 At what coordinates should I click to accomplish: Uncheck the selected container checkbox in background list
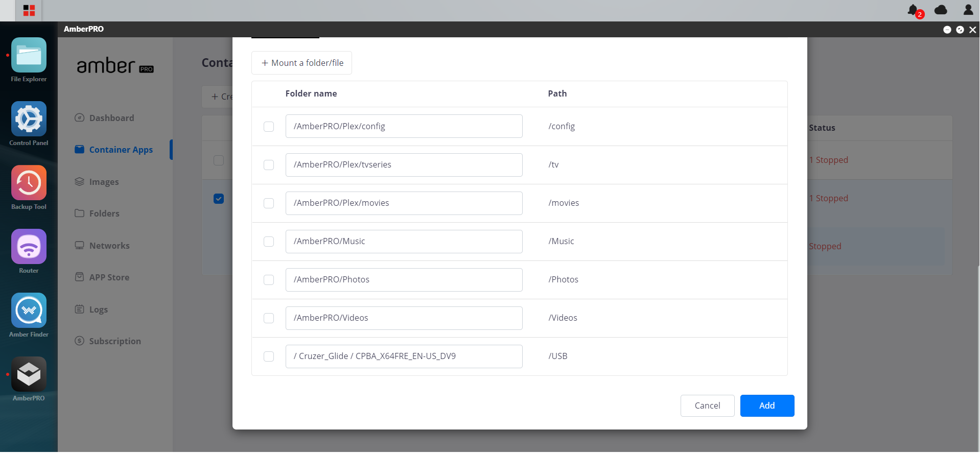(x=219, y=199)
